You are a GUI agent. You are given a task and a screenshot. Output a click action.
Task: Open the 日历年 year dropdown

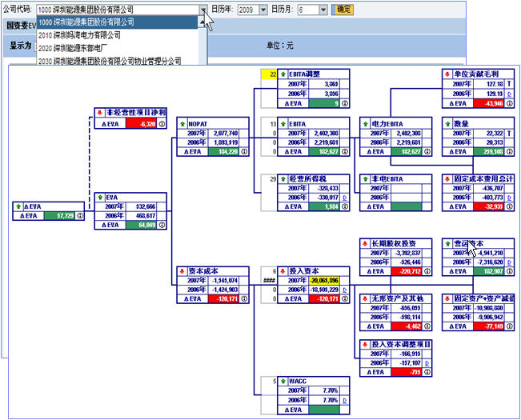pos(263,10)
